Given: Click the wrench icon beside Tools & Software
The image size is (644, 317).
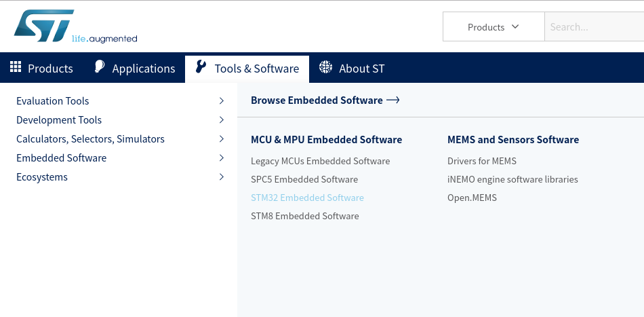Looking at the screenshot, I should (201, 67).
